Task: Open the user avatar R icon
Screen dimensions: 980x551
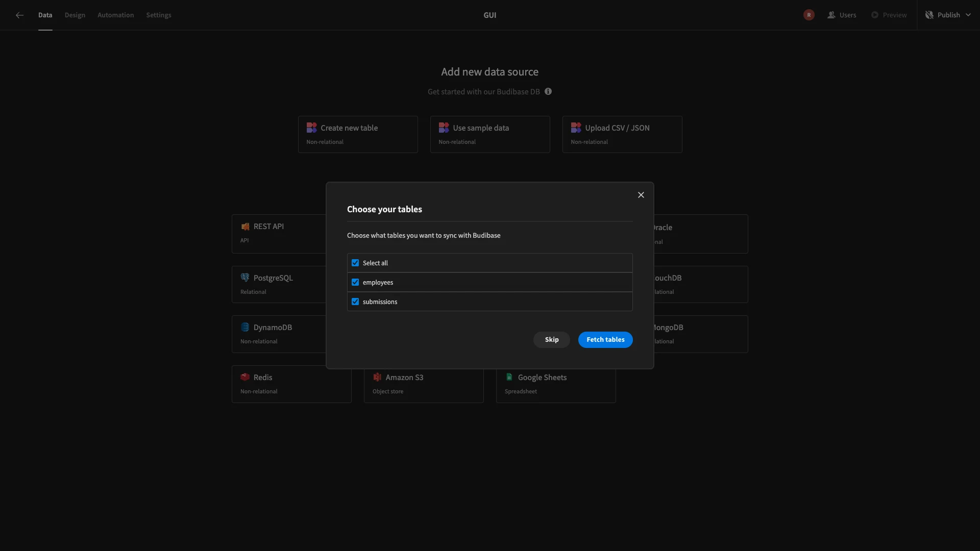Action: pyautogui.click(x=809, y=15)
